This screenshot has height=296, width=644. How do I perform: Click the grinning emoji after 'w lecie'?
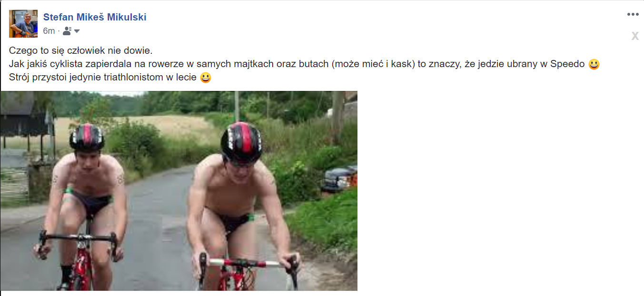tap(206, 78)
